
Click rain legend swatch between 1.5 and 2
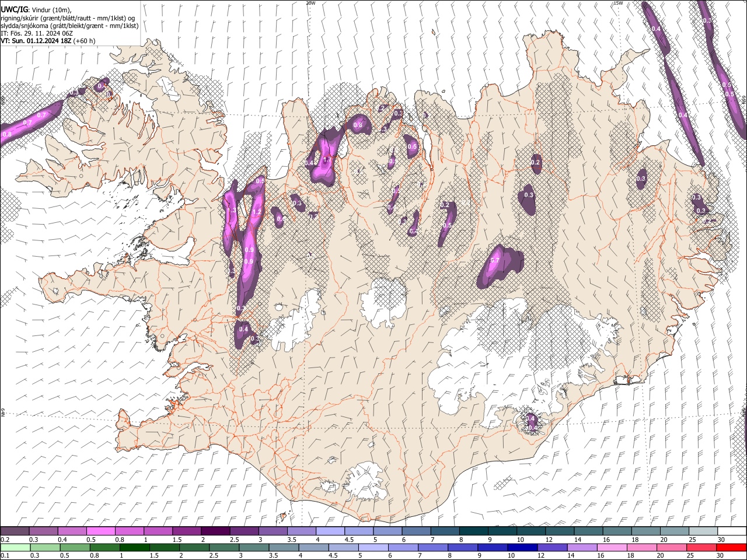[164, 547]
